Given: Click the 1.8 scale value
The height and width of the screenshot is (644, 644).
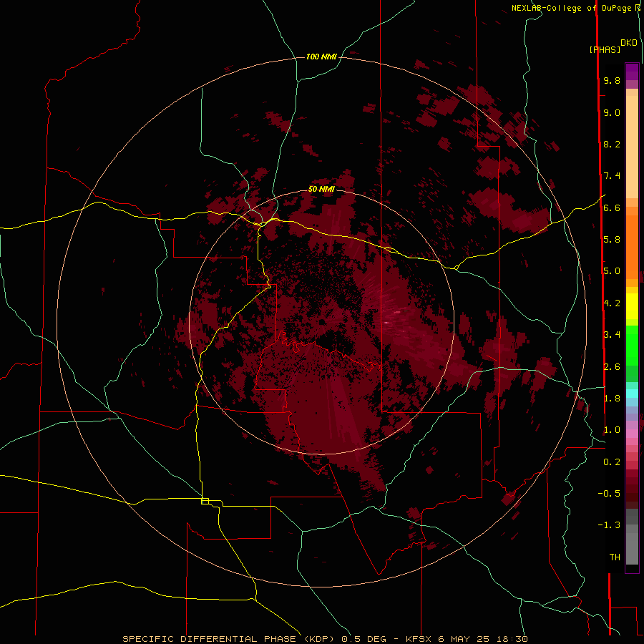Looking at the screenshot, I should [612, 399].
